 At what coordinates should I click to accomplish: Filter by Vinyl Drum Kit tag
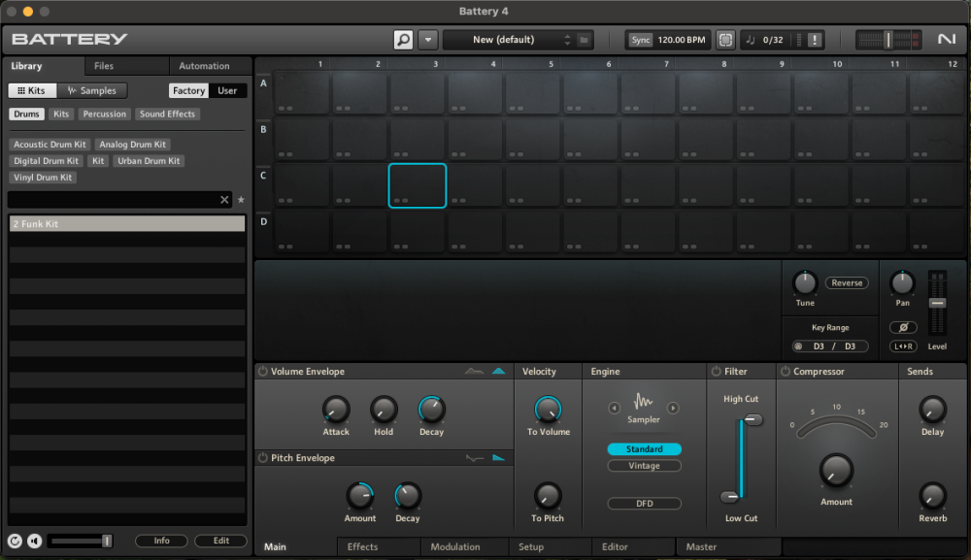(x=43, y=178)
